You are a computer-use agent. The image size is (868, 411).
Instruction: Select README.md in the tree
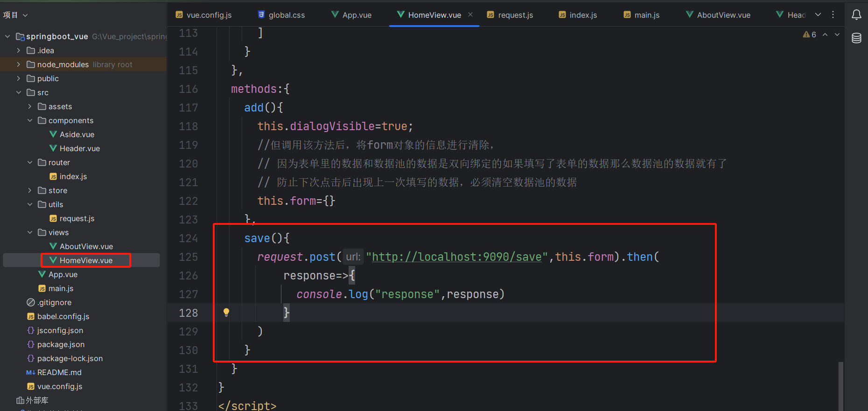tap(54, 372)
